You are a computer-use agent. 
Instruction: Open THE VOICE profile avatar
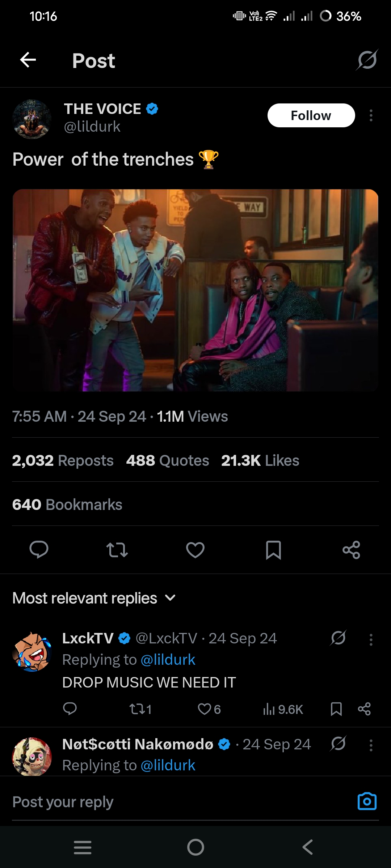point(32,119)
